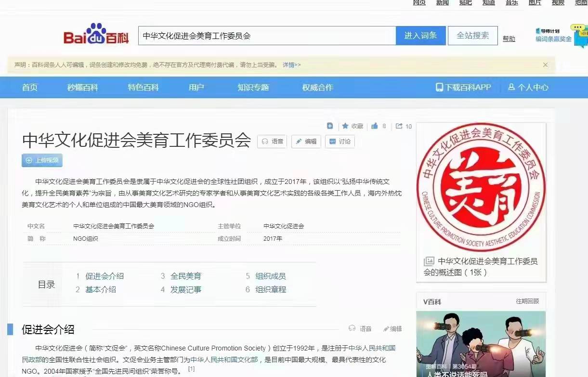Jump to 促进会介绍 in the 目录
Screen dimensions: 588x377
click(105, 276)
